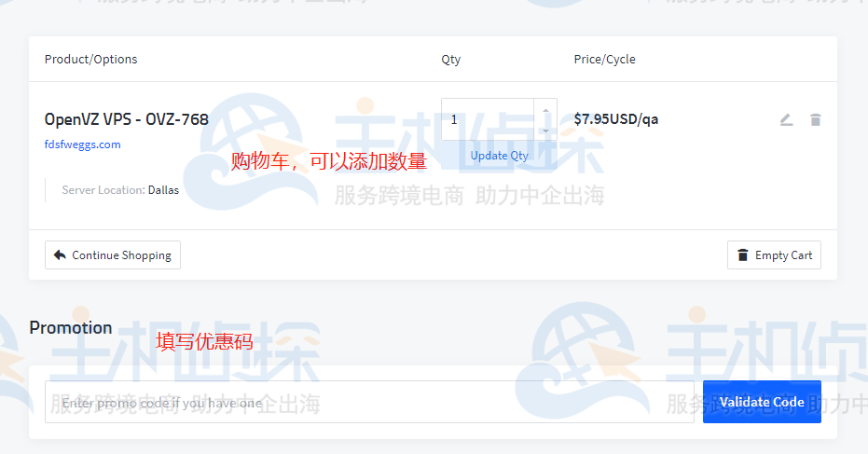Screen dimensions: 868x454
Task: Focus the quantity input field showing 1
Action: point(488,119)
